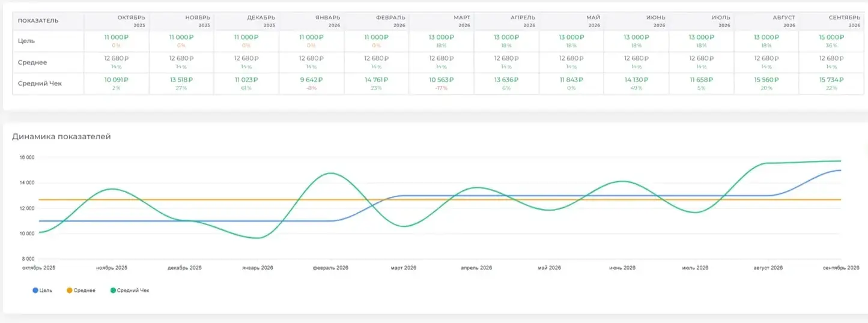Click the июнь 2026 x-axis label
This screenshot has width=868, height=323.
[x=623, y=268]
